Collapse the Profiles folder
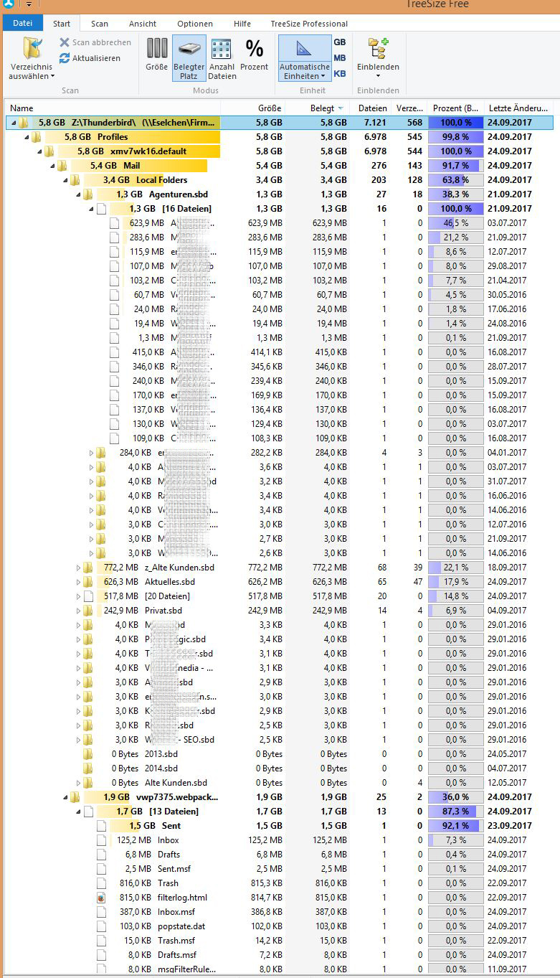 [27, 137]
